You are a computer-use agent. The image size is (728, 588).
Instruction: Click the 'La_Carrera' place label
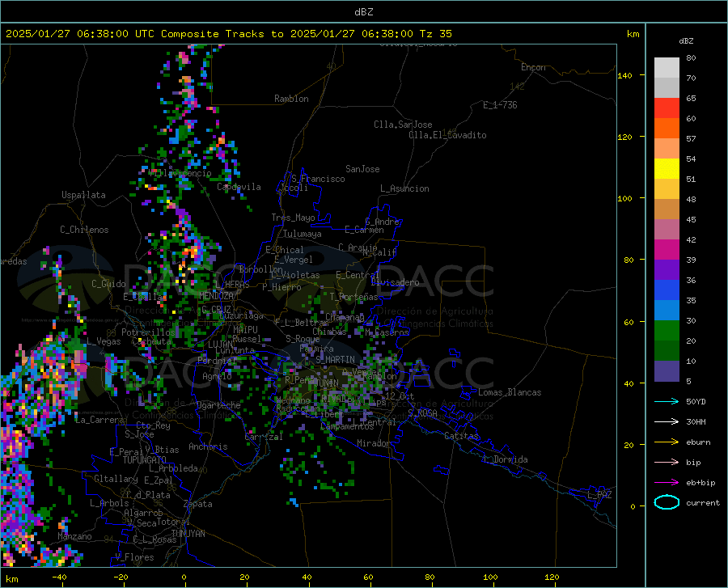pyautogui.click(x=99, y=420)
